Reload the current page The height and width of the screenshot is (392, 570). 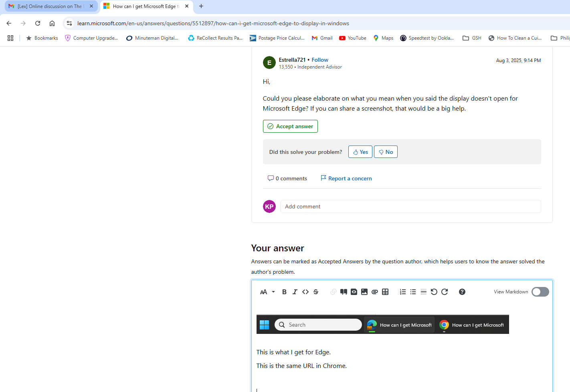(x=38, y=23)
